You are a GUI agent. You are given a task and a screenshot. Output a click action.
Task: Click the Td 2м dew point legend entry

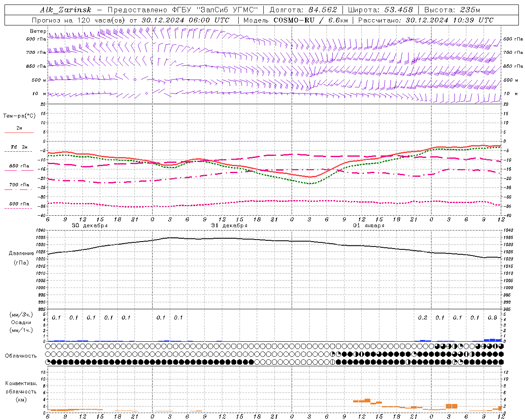(x=19, y=148)
